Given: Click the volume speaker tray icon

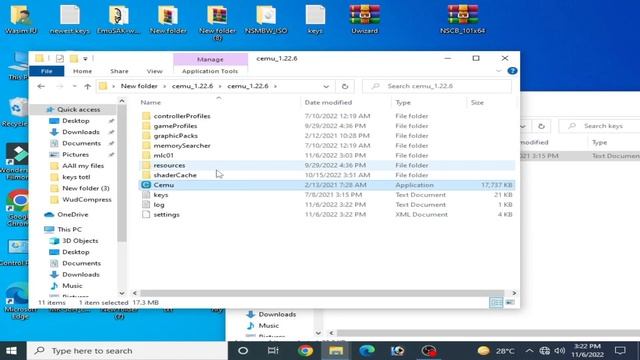Looking at the screenshot, I should (560, 351).
